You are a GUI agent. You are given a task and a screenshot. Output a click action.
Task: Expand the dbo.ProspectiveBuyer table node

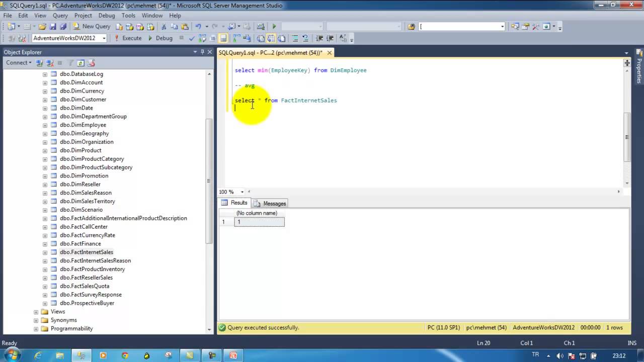45,303
